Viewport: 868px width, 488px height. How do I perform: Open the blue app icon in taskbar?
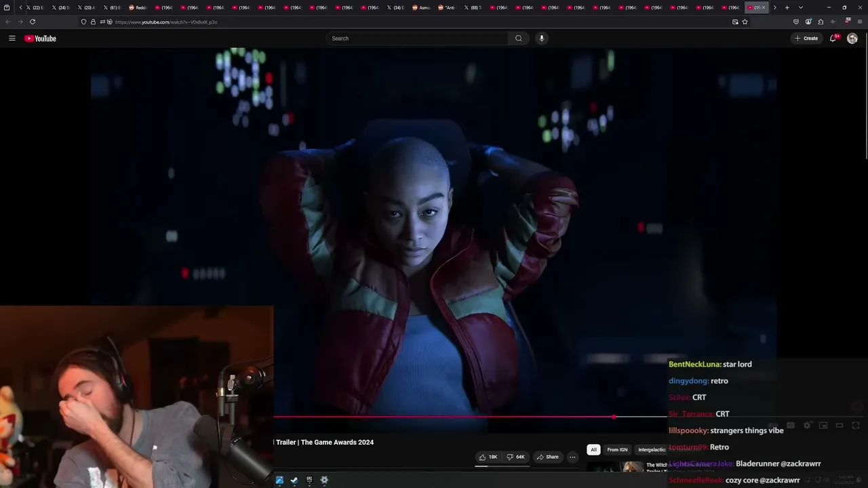point(279,480)
